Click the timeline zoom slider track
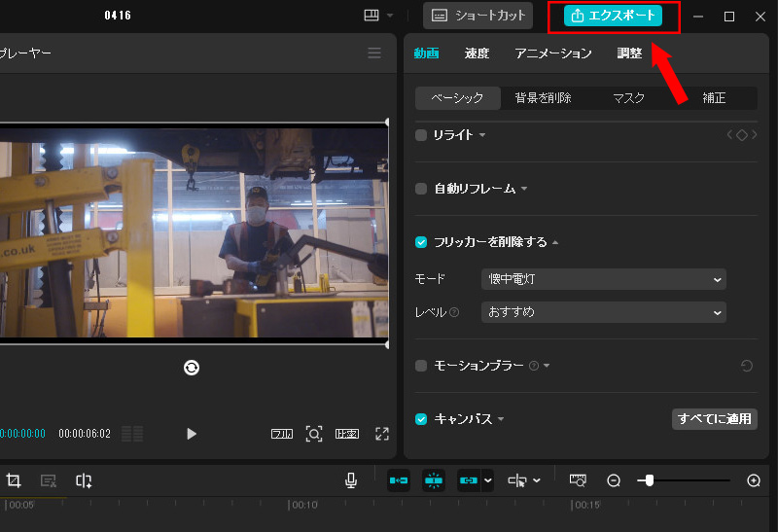Screen dimensions: 778x532 (x=690, y=480)
